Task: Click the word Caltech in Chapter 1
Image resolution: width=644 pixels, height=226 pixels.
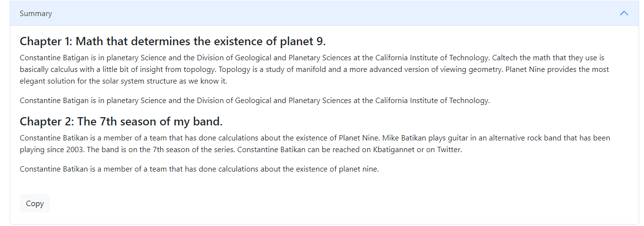Action: [505, 57]
